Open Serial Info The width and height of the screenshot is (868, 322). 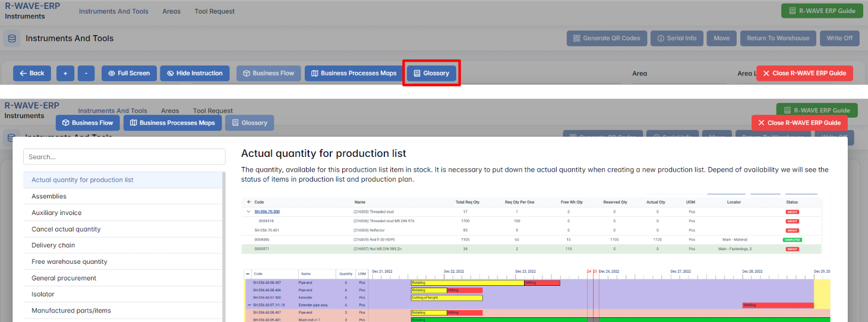676,38
